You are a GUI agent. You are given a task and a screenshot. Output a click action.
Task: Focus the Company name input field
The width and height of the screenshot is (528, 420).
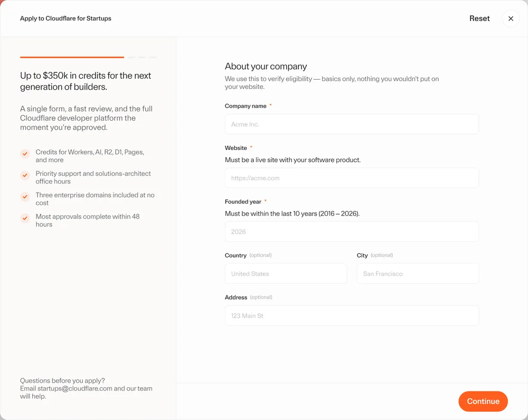click(352, 124)
